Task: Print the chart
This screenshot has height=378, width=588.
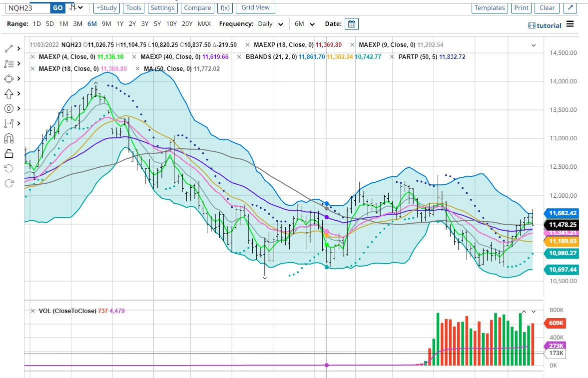Action: click(521, 7)
